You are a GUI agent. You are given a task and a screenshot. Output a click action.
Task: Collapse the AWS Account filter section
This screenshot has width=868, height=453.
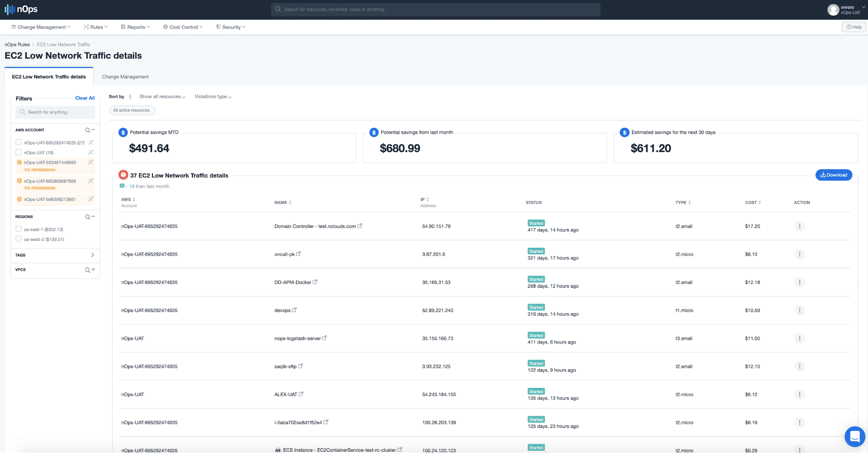93,130
